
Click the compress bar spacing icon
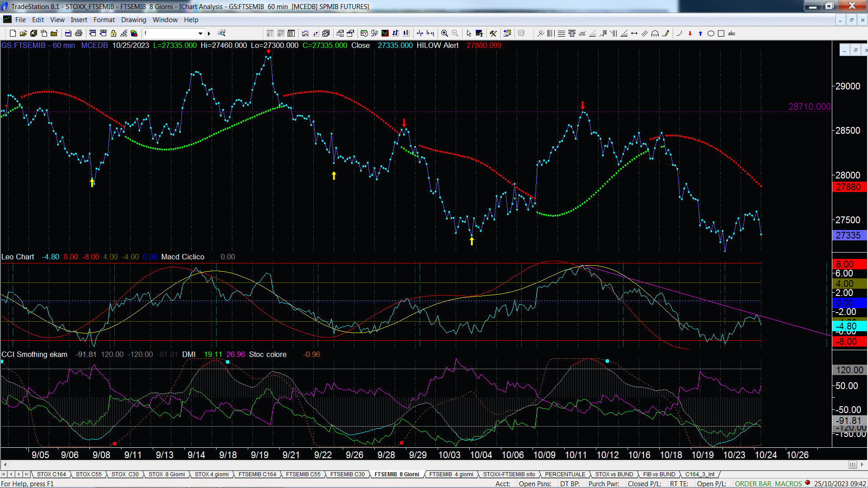pos(420,33)
